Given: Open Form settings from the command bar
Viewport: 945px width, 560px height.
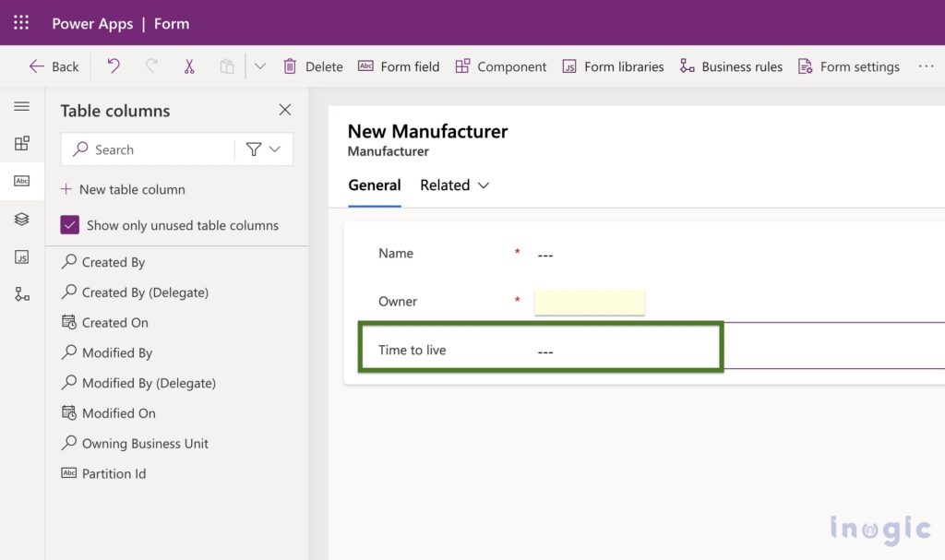Looking at the screenshot, I should point(848,66).
